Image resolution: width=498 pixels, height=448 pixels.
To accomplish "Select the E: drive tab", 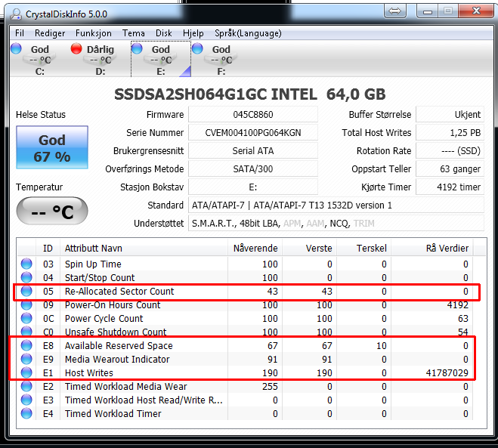I will tap(161, 60).
